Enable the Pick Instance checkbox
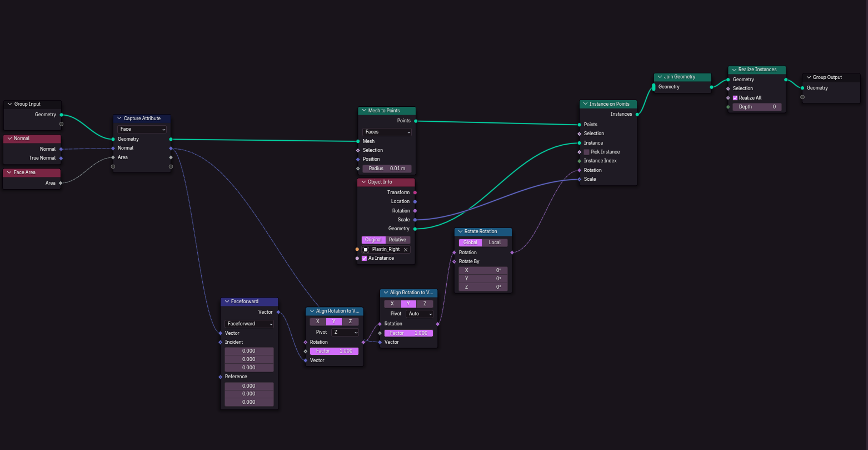Image resolution: width=868 pixels, height=450 pixels. [586, 152]
